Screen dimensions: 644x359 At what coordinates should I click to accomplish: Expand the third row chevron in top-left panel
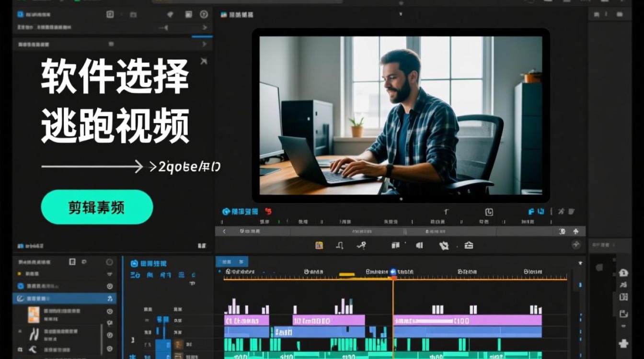pos(205,44)
